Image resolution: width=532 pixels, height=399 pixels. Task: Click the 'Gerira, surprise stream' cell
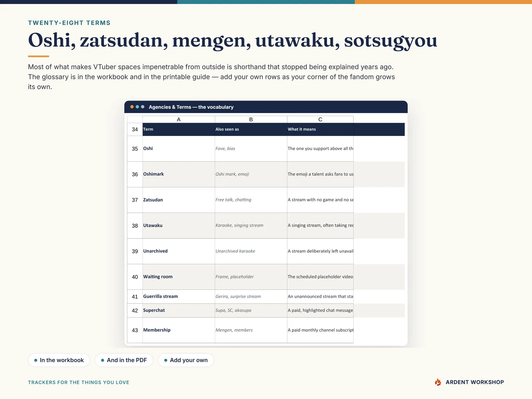coord(251,297)
